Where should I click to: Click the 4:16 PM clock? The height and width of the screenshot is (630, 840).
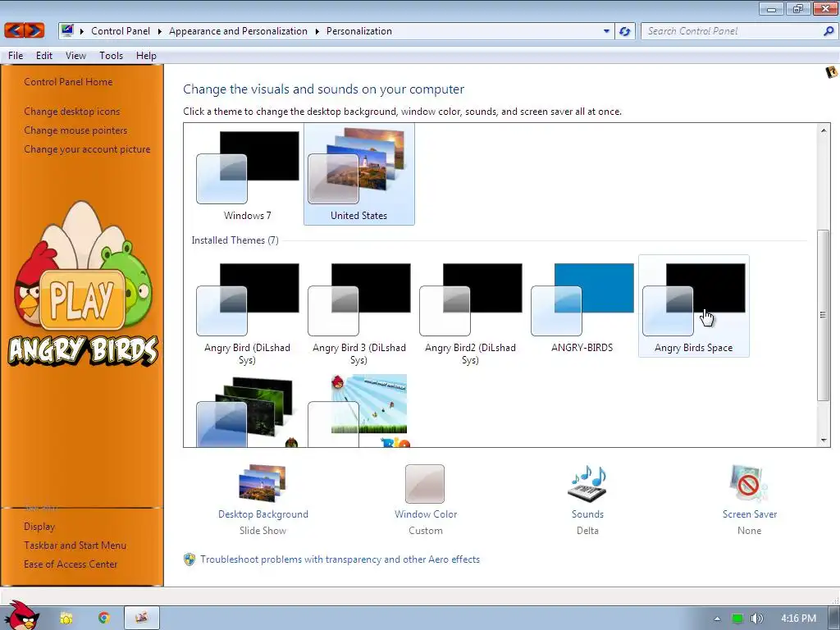point(798,619)
